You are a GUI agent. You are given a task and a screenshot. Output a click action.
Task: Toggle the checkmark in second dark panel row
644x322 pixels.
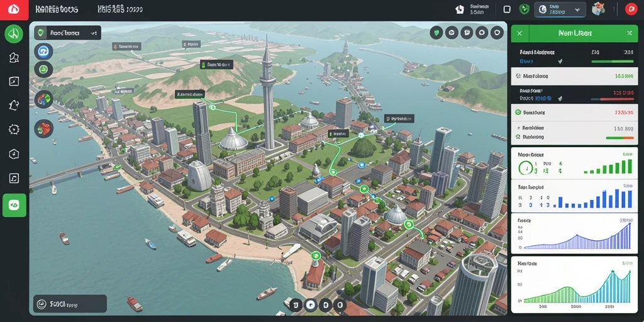click(x=560, y=99)
